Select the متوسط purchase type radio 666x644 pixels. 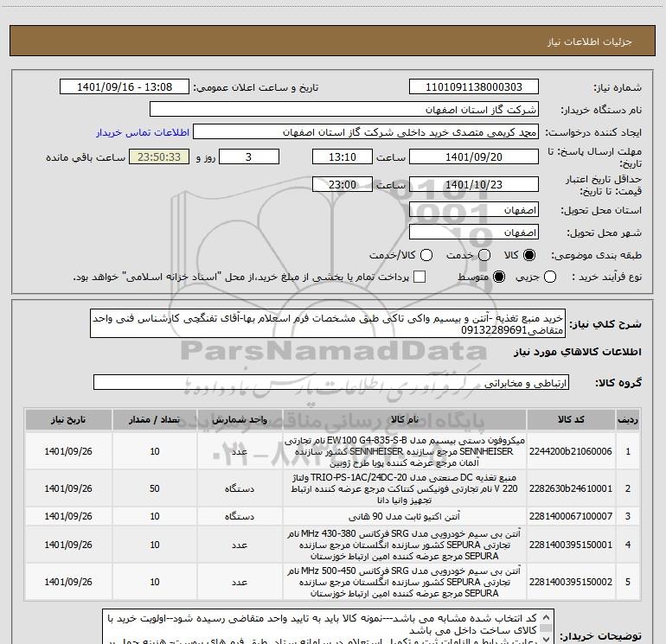(499, 277)
